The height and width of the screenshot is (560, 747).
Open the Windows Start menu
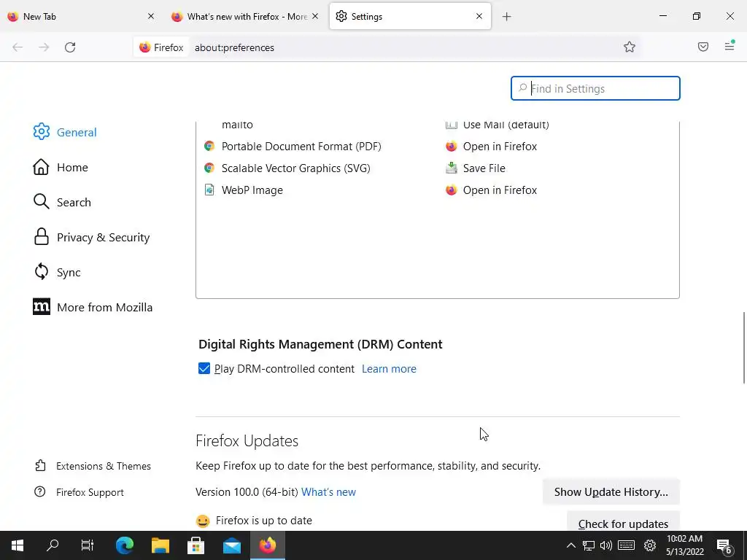click(x=18, y=545)
